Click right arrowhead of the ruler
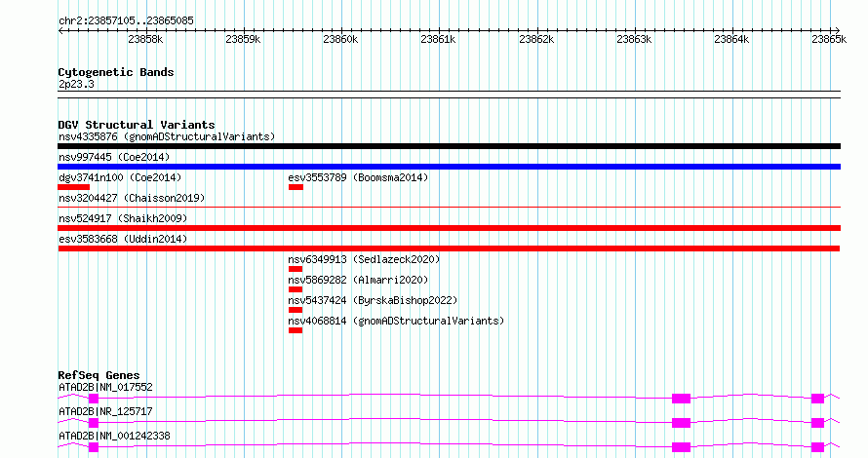Screen dimensions: 868x458 tap(838, 31)
